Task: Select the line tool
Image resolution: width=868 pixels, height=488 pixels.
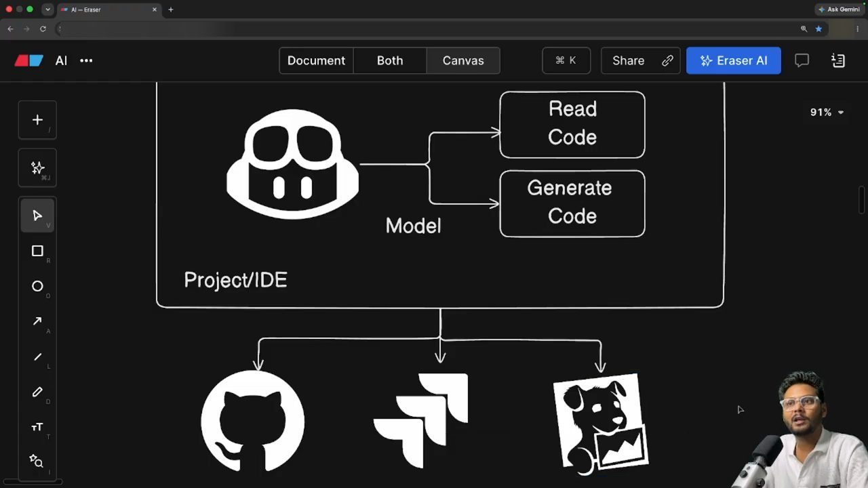Action: pos(37,357)
